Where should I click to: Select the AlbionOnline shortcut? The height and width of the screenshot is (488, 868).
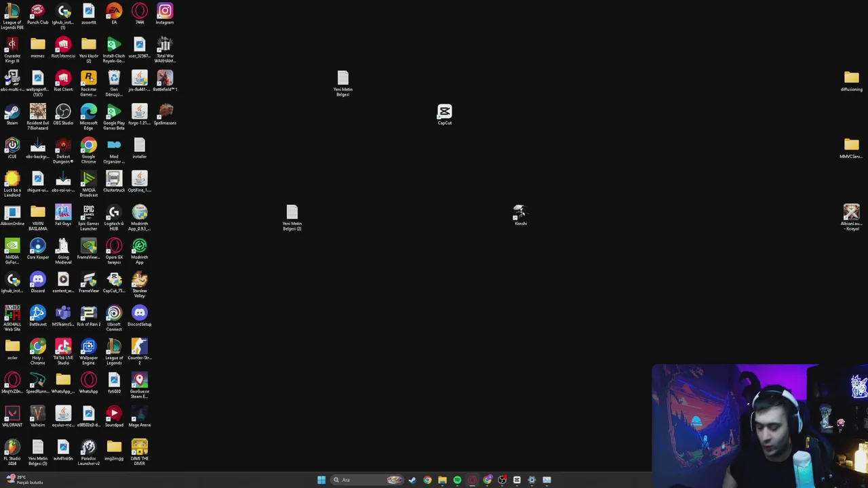[x=12, y=215]
